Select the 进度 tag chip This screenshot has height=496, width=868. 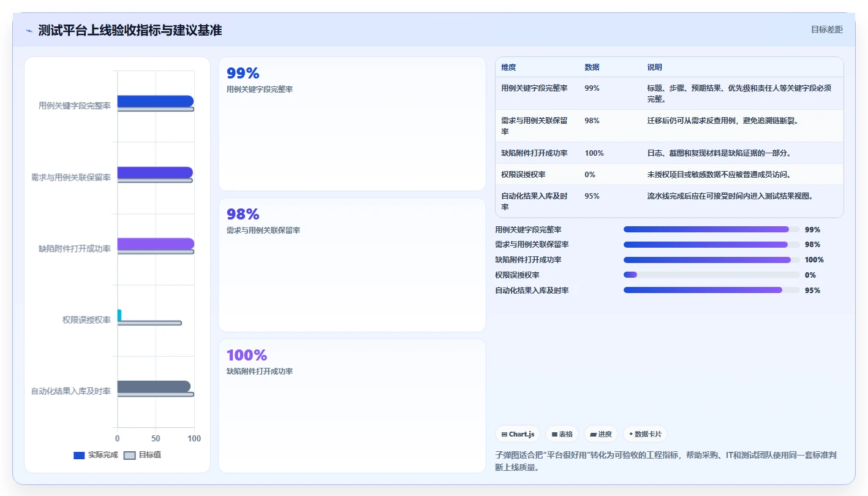coord(601,434)
